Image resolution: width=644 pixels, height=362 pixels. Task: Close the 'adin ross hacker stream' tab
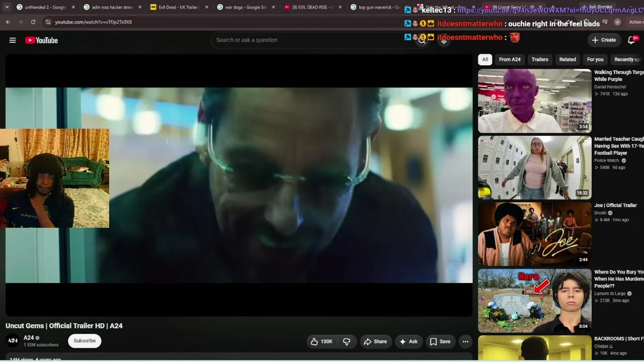coord(140,8)
